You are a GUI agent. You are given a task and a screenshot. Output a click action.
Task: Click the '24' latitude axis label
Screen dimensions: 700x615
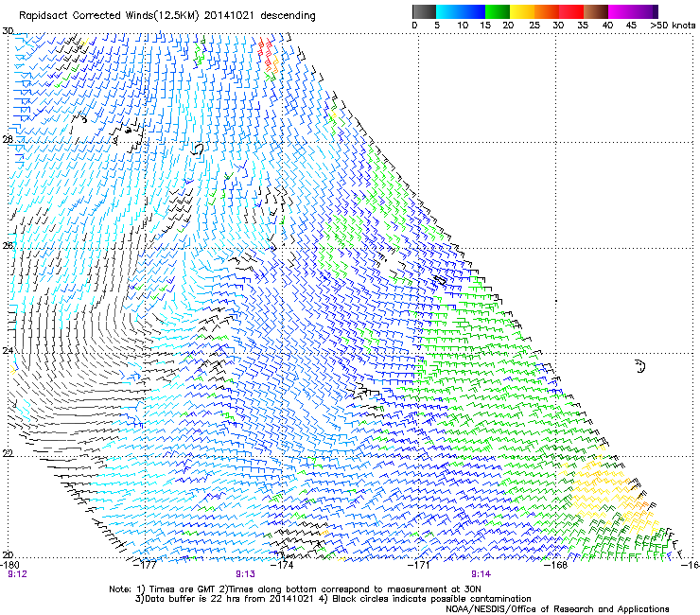tap(8, 350)
